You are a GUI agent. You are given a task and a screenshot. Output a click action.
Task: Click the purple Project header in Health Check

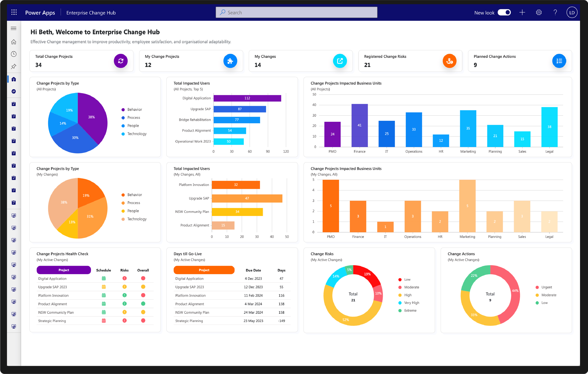64,270
